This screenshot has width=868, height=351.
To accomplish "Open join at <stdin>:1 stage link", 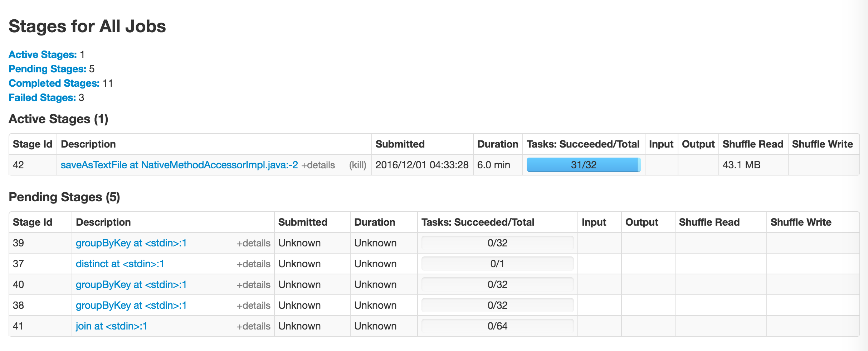I will coord(112,326).
